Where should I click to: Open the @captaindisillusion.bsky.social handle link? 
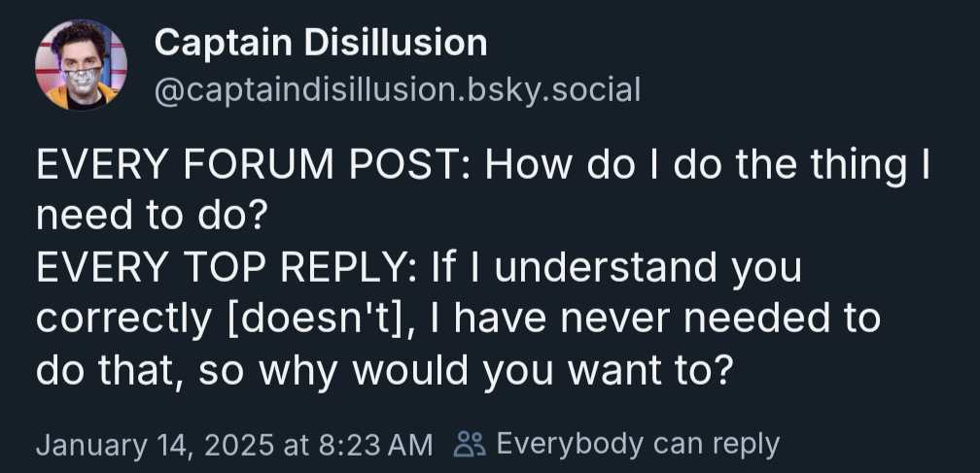[398, 90]
